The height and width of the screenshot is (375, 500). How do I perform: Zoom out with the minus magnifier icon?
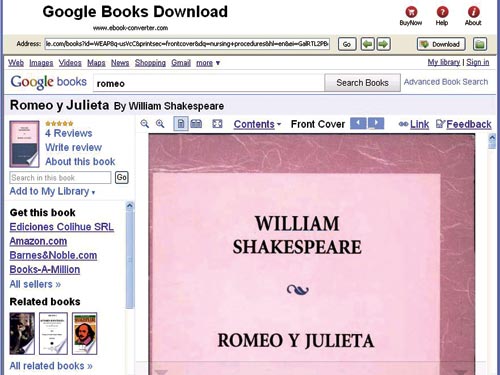coord(145,124)
